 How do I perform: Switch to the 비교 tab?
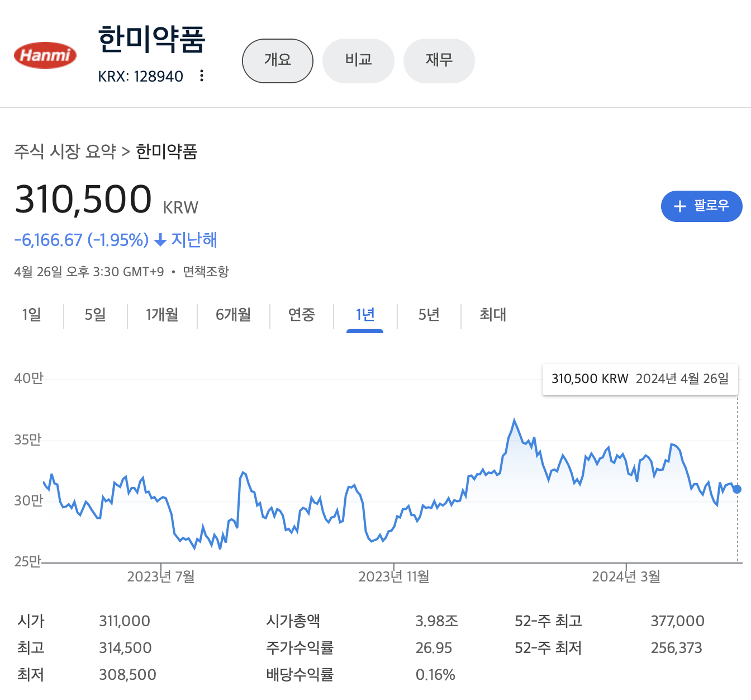coord(358,60)
